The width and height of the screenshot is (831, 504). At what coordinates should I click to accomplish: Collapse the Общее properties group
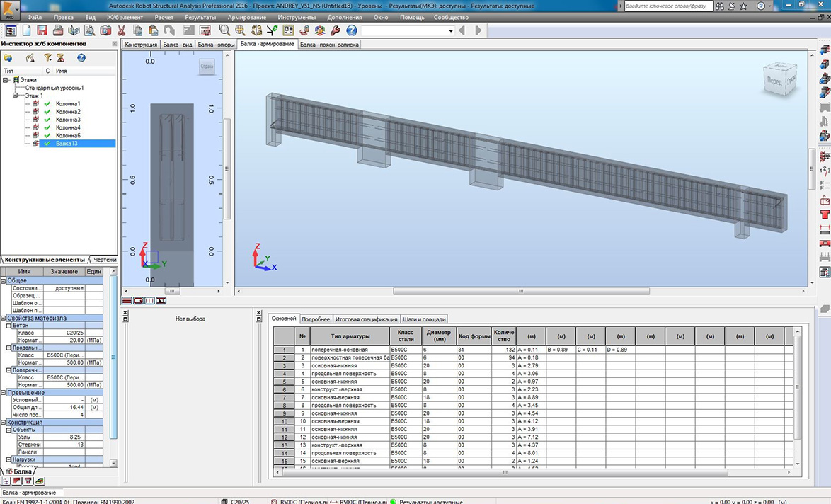[3, 280]
